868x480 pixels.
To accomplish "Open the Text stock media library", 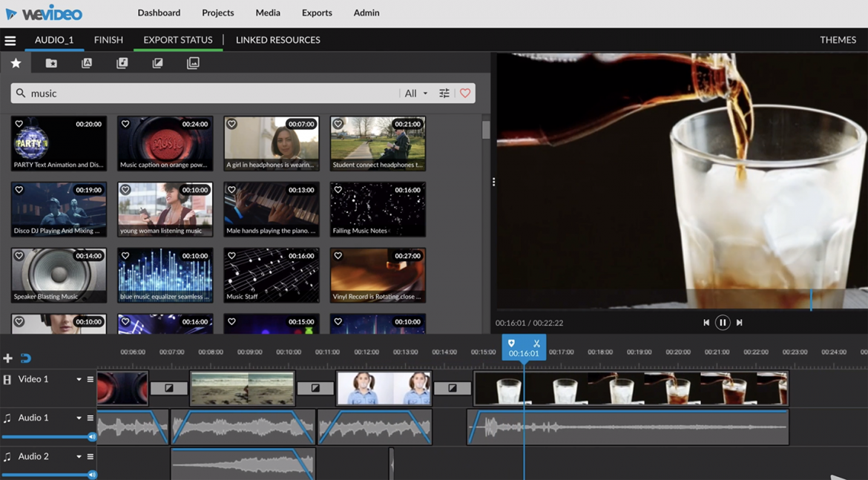I will click(x=87, y=62).
